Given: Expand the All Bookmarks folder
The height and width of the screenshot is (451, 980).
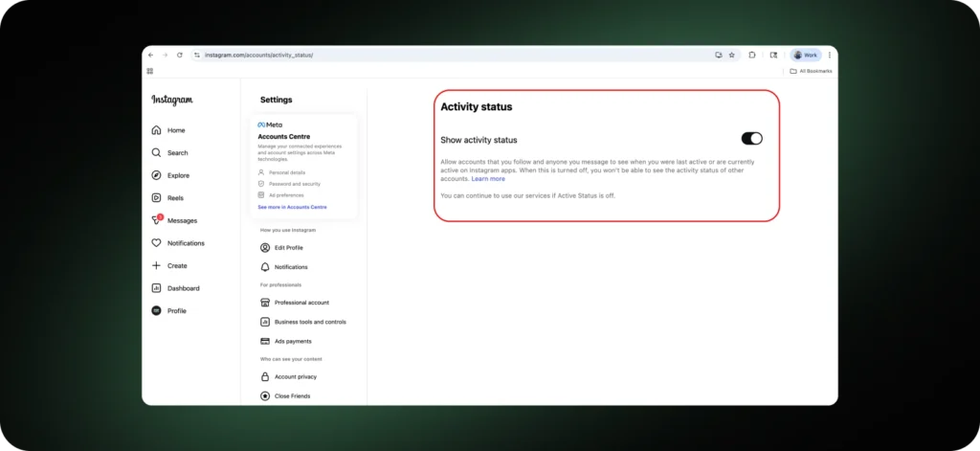Looking at the screenshot, I should [810, 71].
